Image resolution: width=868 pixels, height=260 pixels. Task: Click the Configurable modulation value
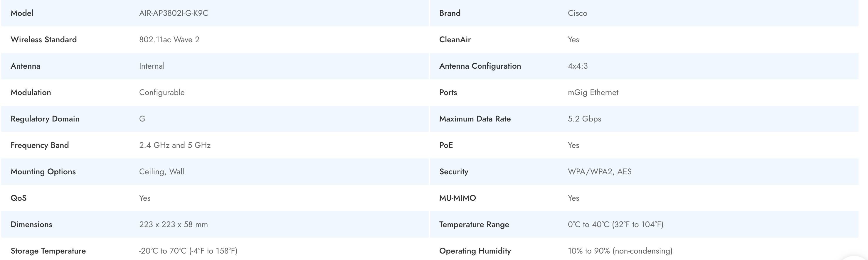162,92
